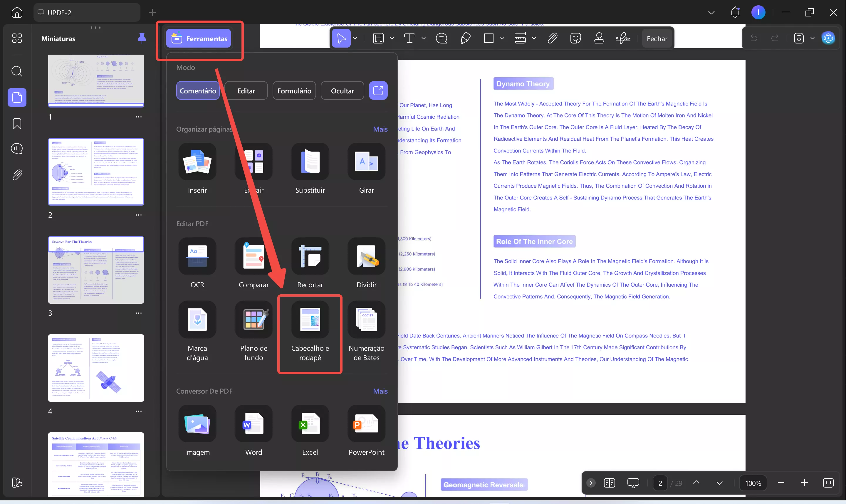Expand the text tool dropdown arrow

[424, 38]
